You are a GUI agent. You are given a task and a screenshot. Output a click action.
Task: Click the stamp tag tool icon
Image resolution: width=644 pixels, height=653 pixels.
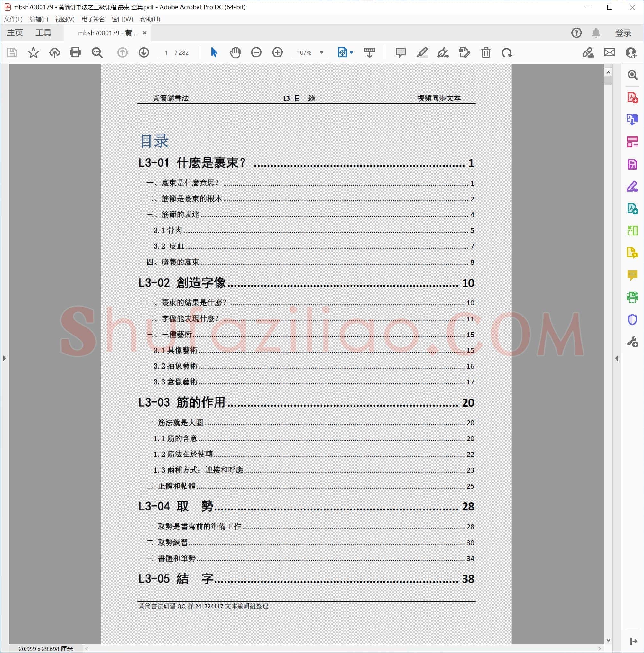(464, 53)
